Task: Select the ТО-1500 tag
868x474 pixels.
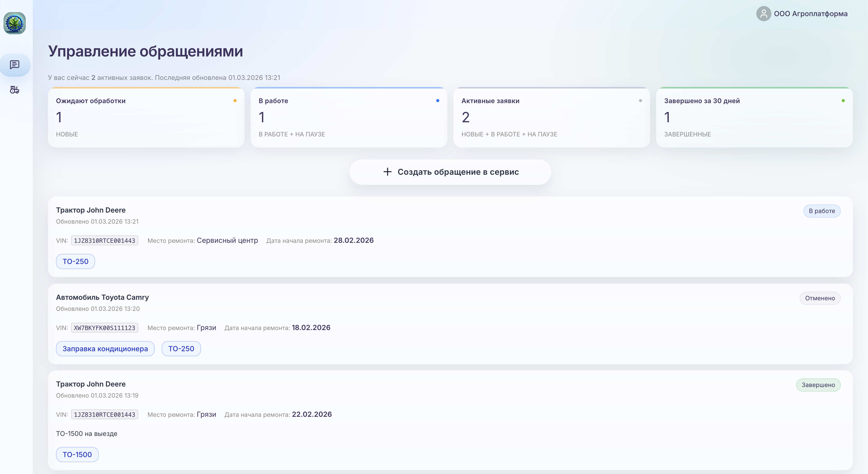Action: [x=77, y=455]
